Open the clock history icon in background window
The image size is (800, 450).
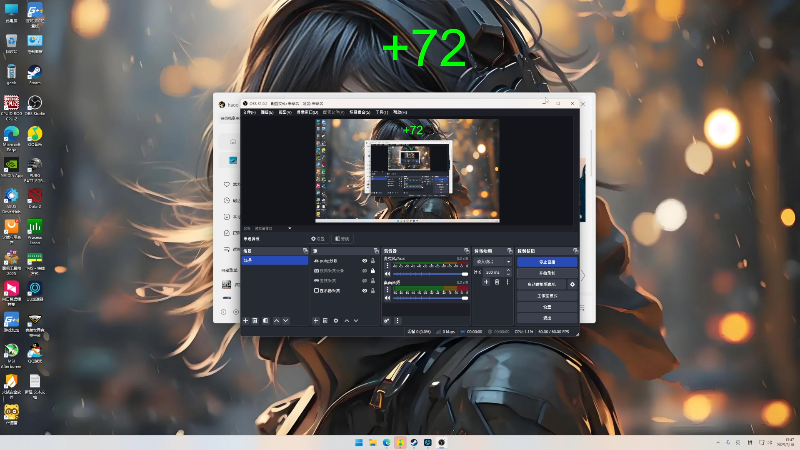227,200
